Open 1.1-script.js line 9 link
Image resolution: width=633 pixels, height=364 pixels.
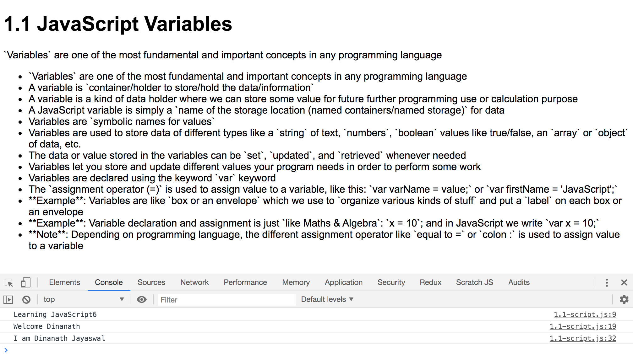585,314
